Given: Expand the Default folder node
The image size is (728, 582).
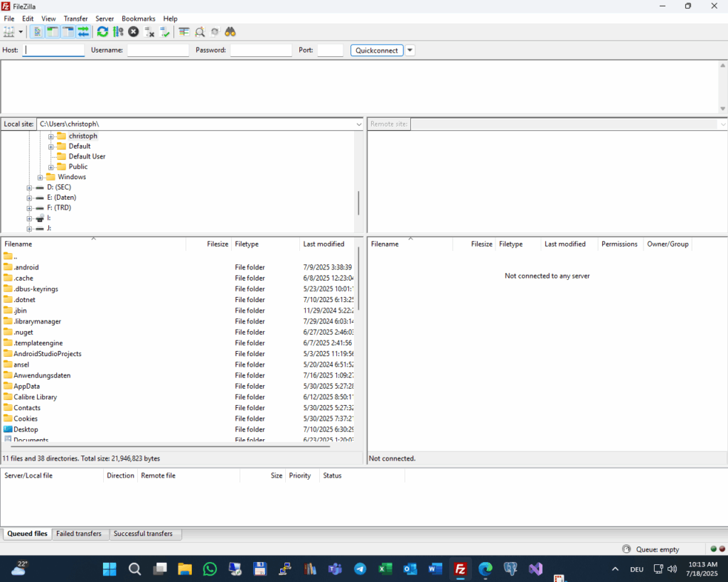Looking at the screenshot, I should pos(51,146).
